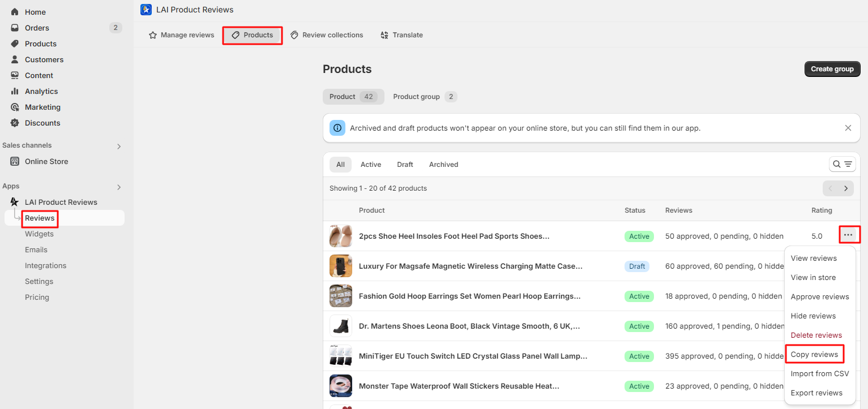Viewport: 868px width, 409px height.
Task: Open the Review collections tab
Action: point(327,35)
